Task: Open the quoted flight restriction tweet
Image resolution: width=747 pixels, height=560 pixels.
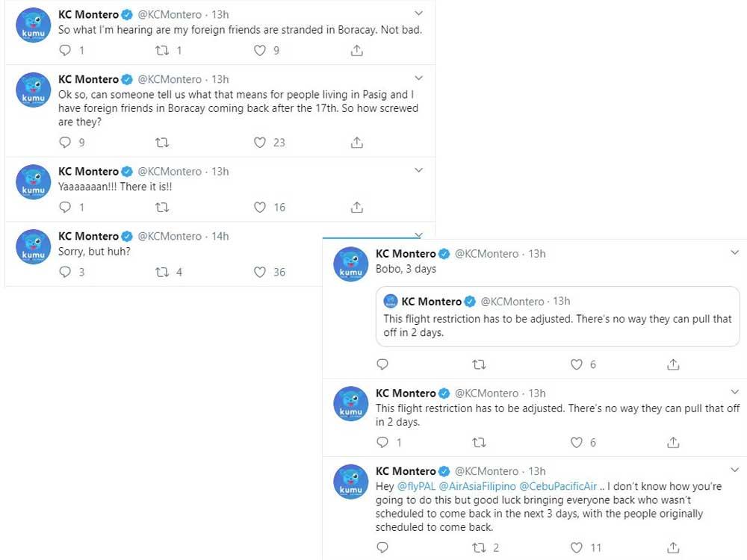Action: point(557,317)
